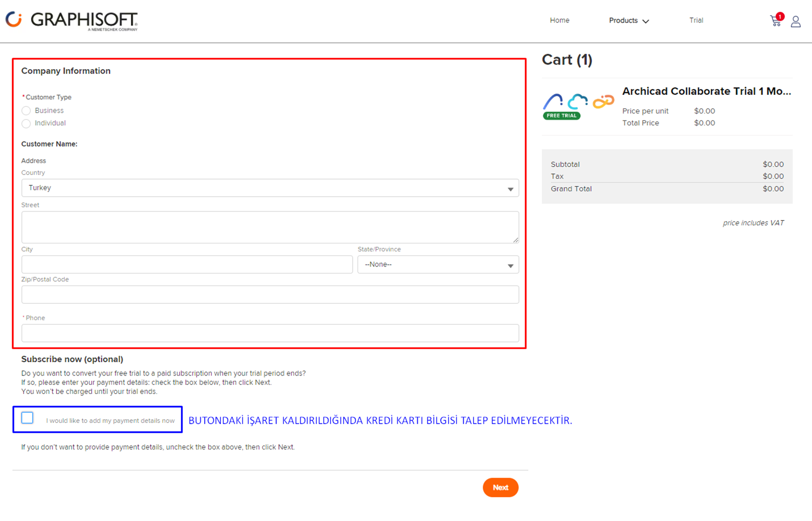The image size is (812, 521).
Task: Open the Country dropdown showing Turkey
Action: pos(270,188)
